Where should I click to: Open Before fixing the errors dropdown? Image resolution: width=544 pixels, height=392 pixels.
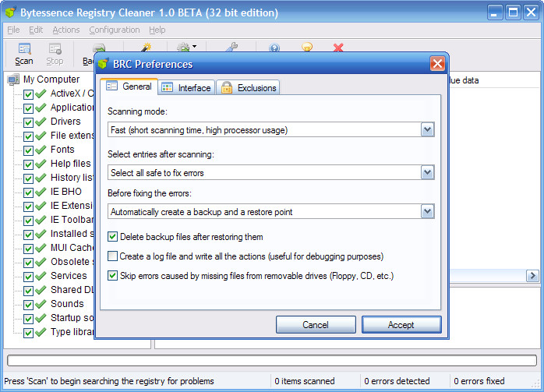tap(427, 212)
